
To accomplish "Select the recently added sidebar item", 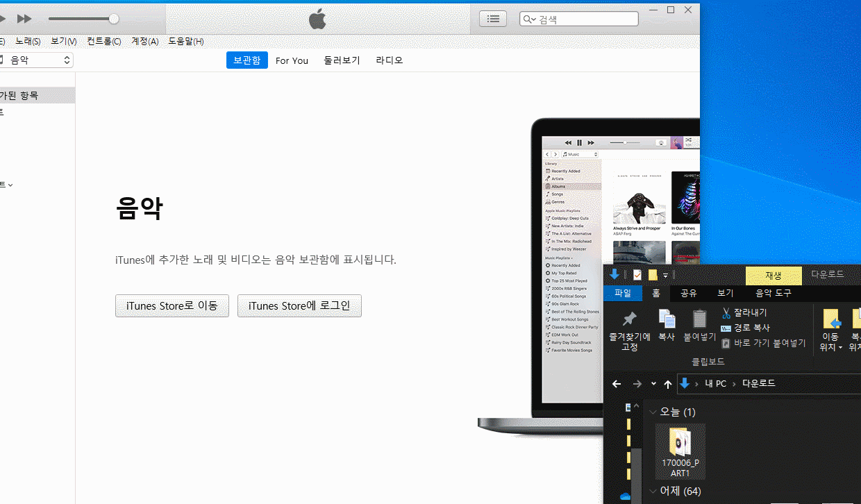I will coord(37,96).
